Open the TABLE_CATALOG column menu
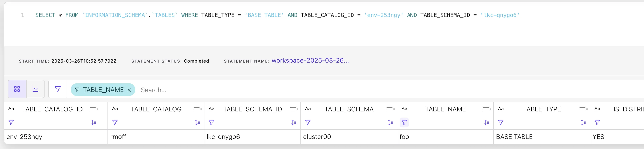644x149 pixels. click(197, 109)
